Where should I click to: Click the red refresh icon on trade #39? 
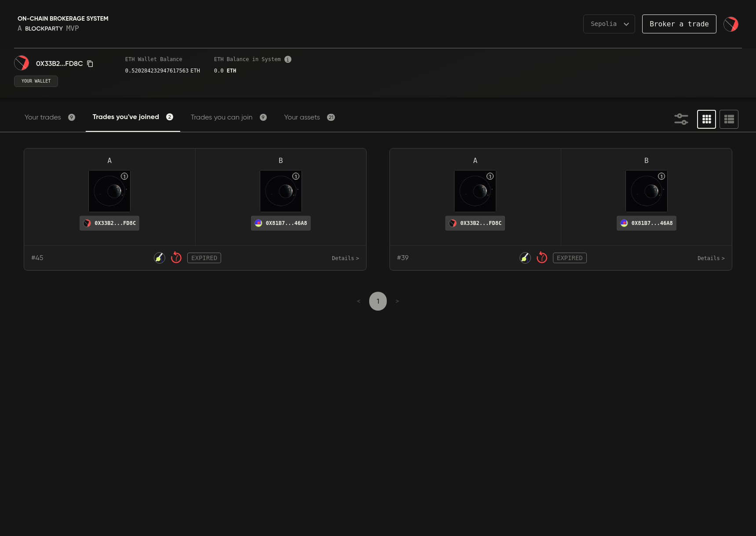[x=542, y=257]
